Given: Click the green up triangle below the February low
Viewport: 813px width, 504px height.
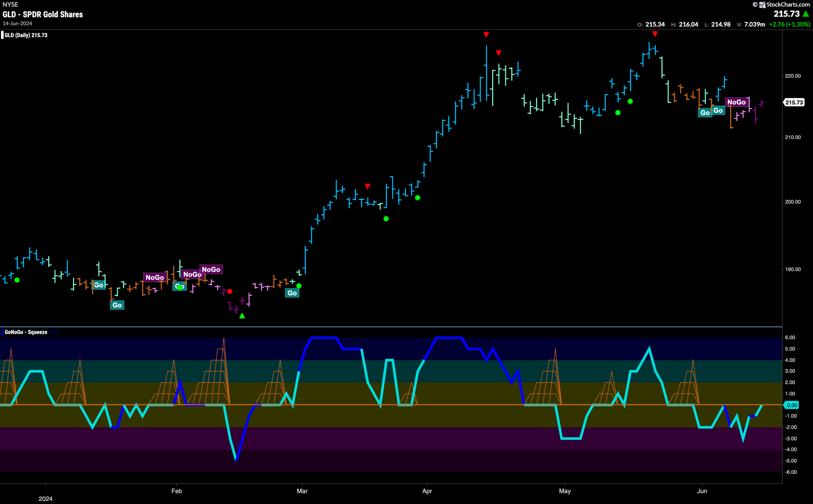Looking at the screenshot, I should point(242,316).
